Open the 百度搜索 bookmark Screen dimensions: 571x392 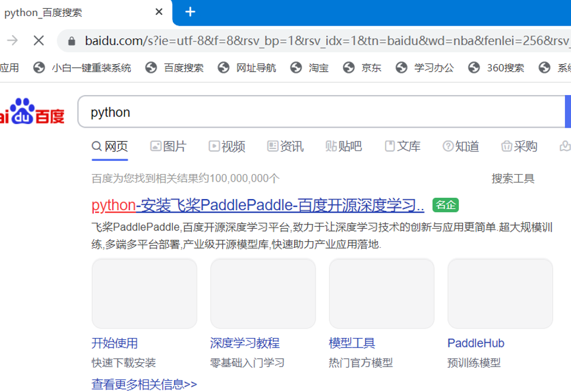click(x=175, y=68)
